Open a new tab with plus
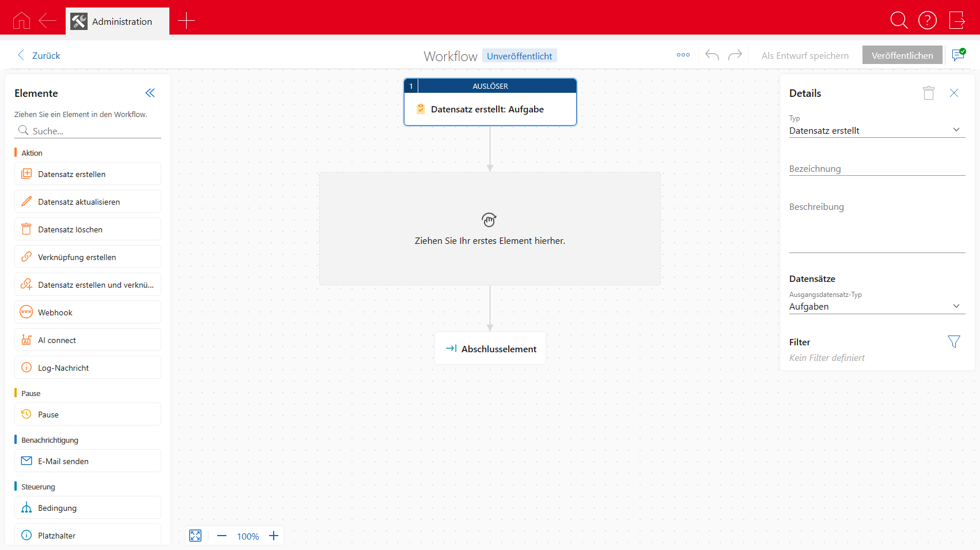The image size is (980, 550). point(186,21)
